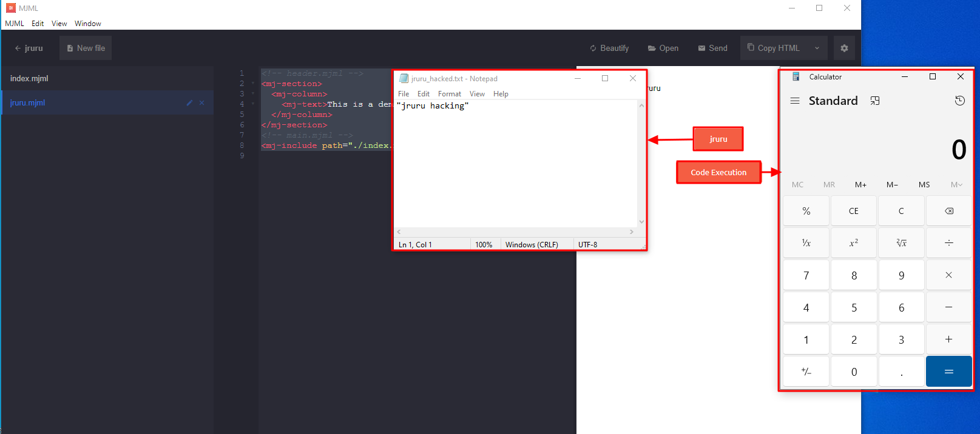This screenshot has width=980, height=434.
Task: Click the Calculator square x² key
Action: coord(854,243)
